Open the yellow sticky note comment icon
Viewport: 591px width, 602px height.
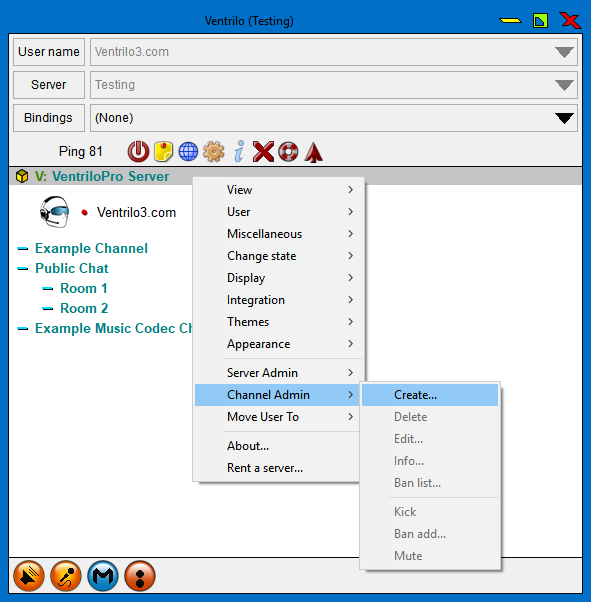click(x=164, y=151)
